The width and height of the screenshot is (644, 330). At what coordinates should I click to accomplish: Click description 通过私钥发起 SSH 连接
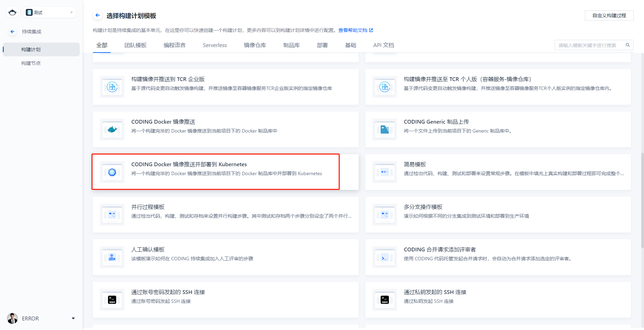(429, 301)
